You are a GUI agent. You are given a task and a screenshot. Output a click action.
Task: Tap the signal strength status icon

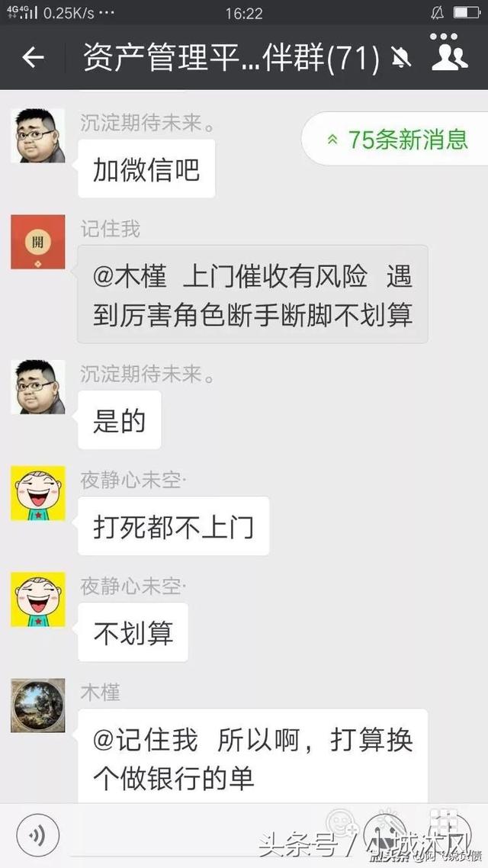coord(22,12)
